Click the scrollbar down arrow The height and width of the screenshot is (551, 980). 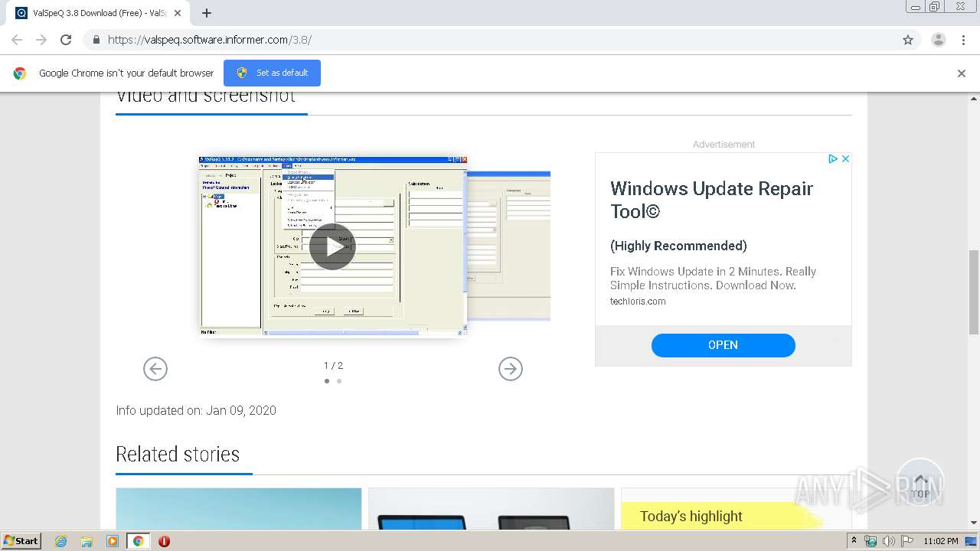(x=974, y=523)
